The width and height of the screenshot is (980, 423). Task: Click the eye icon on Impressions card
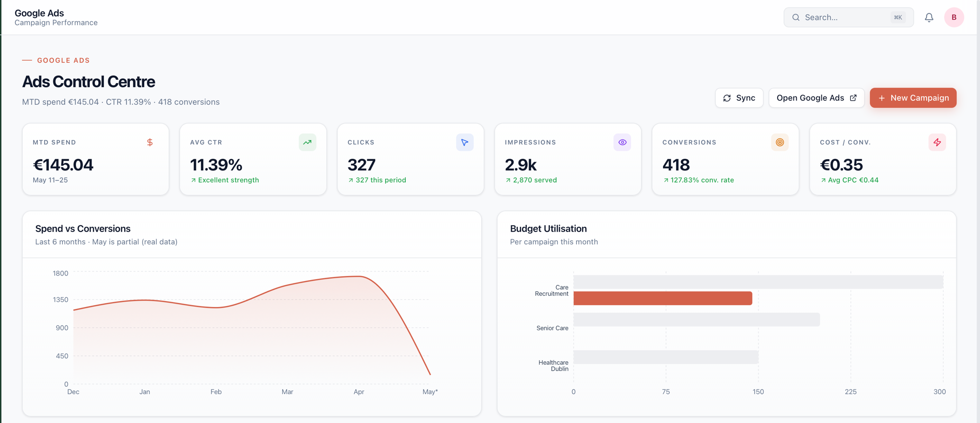coord(622,142)
